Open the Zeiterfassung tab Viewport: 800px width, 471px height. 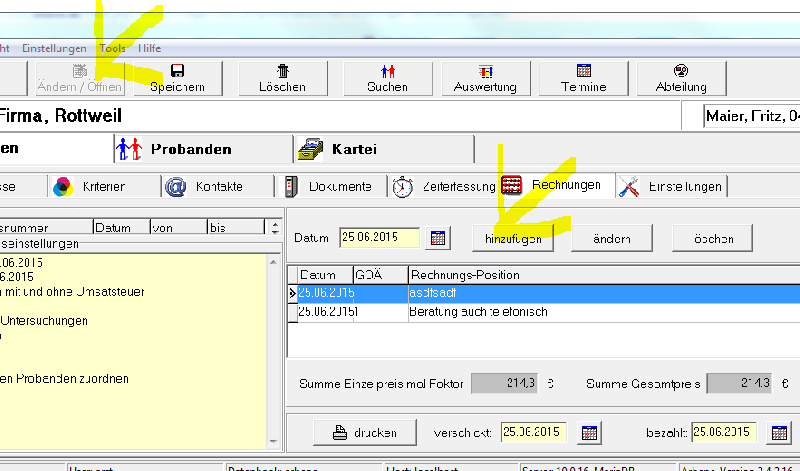443,186
